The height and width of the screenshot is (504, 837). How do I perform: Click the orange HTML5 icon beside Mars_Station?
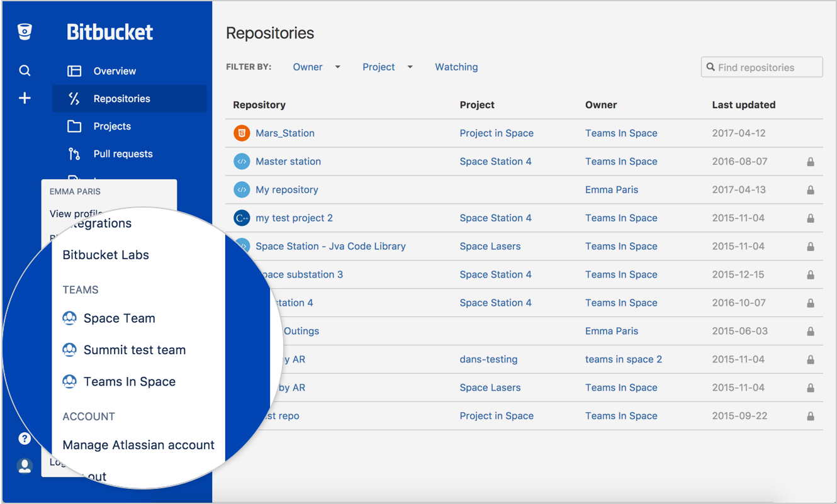[x=242, y=133]
